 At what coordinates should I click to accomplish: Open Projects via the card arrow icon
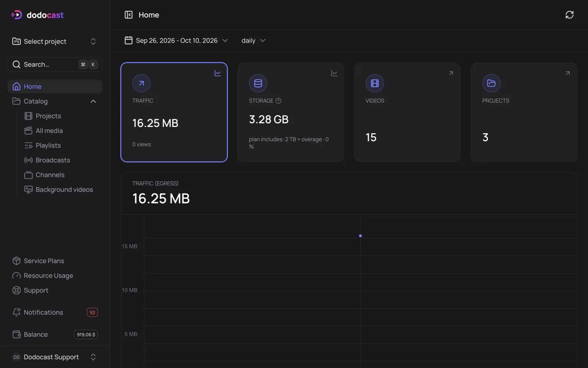tap(567, 73)
